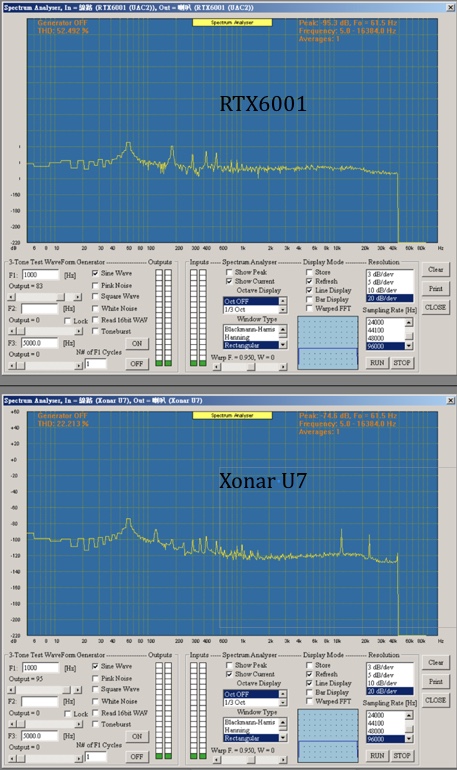Screen dimensions: 457x770
Task: Uncheck Sine Wave in the RTX6001 window
Action: coord(95,273)
